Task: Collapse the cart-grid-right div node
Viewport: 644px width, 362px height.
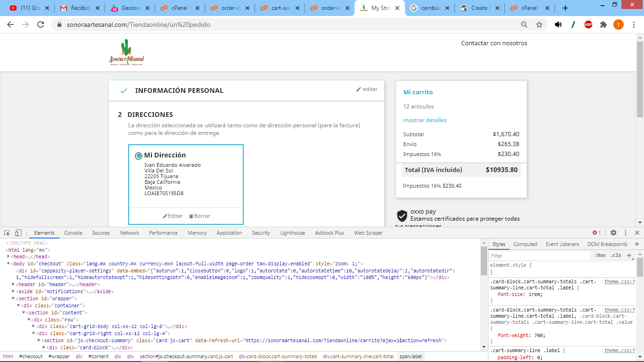Action: (33, 334)
